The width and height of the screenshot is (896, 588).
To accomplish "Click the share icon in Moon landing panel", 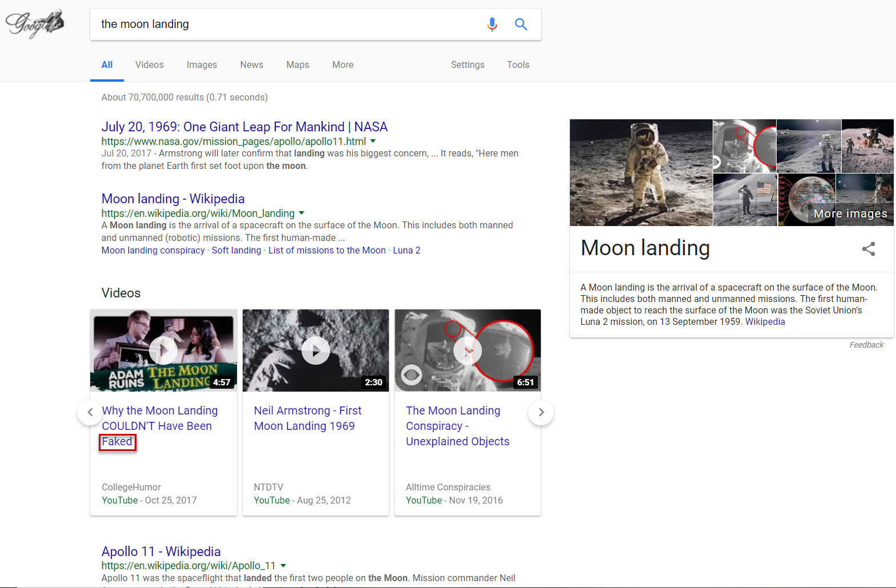I will pyautogui.click(x=868, y=249).
